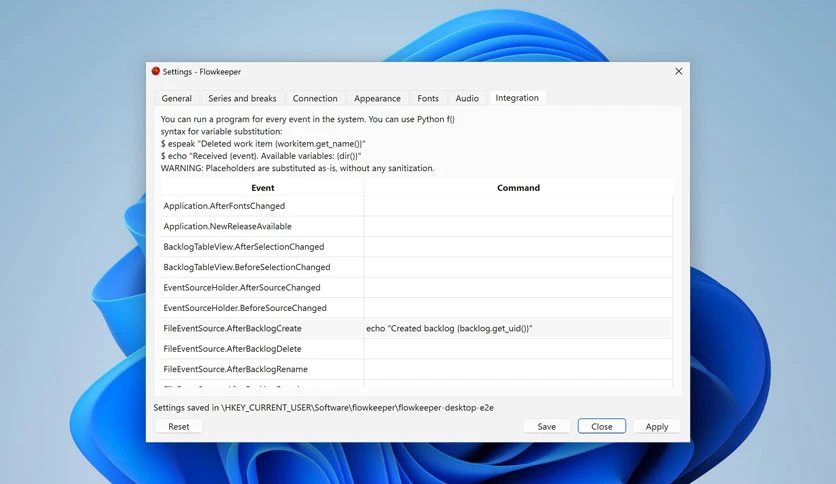Click the "Settings saved in" registry path text
Viewport: 836px width, 484px height.
tap(324, 407)
